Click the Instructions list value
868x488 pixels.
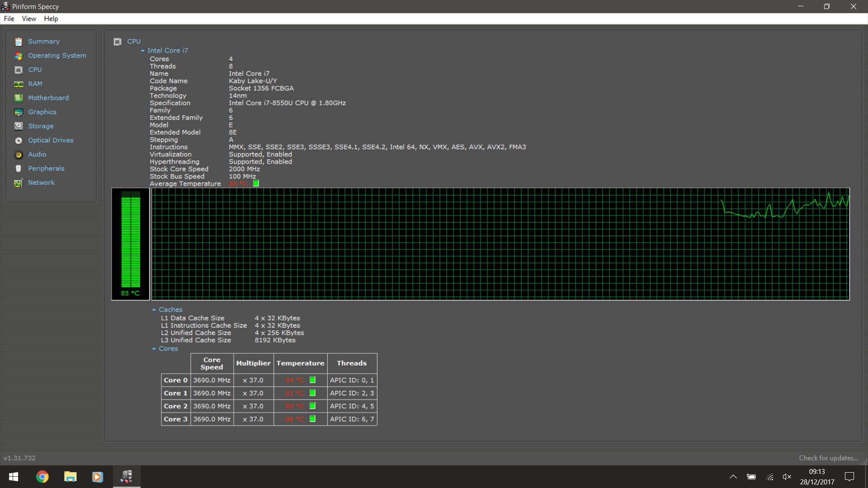tap(377, 147)
